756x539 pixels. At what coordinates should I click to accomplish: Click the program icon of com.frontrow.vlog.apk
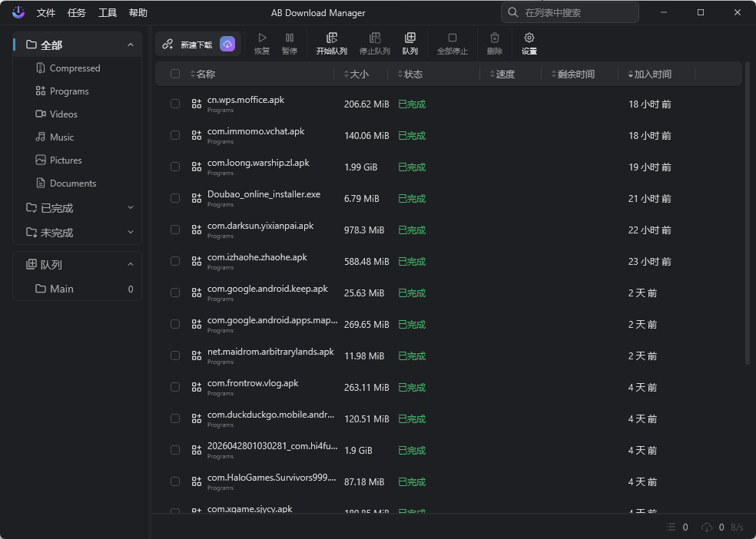(196, 387)
